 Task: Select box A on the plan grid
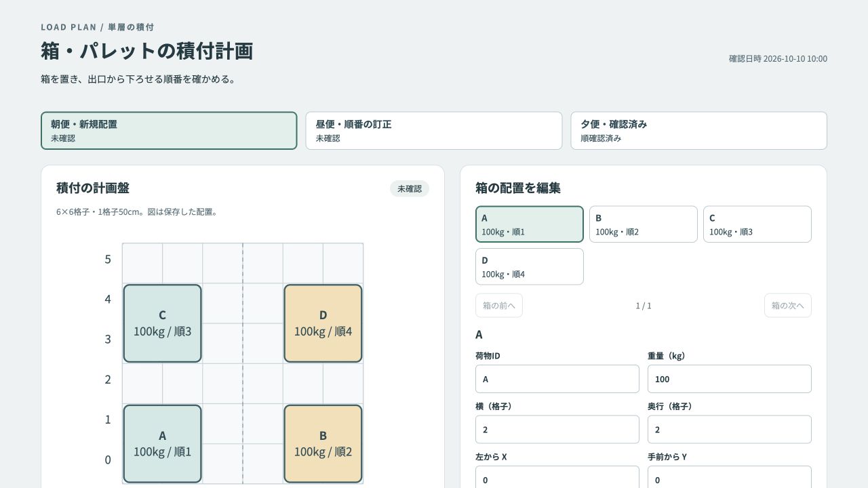(163, 444)
